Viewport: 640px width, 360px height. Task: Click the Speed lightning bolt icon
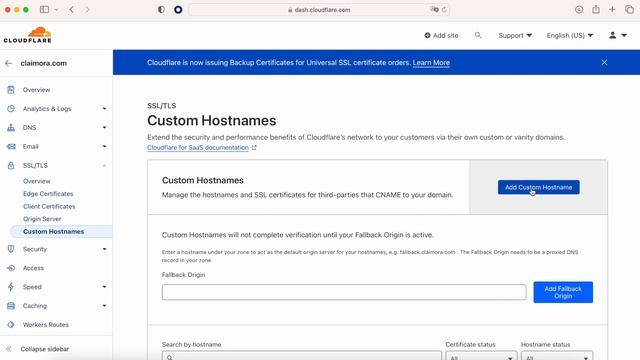pyautogui.click(x=11, y=287)
